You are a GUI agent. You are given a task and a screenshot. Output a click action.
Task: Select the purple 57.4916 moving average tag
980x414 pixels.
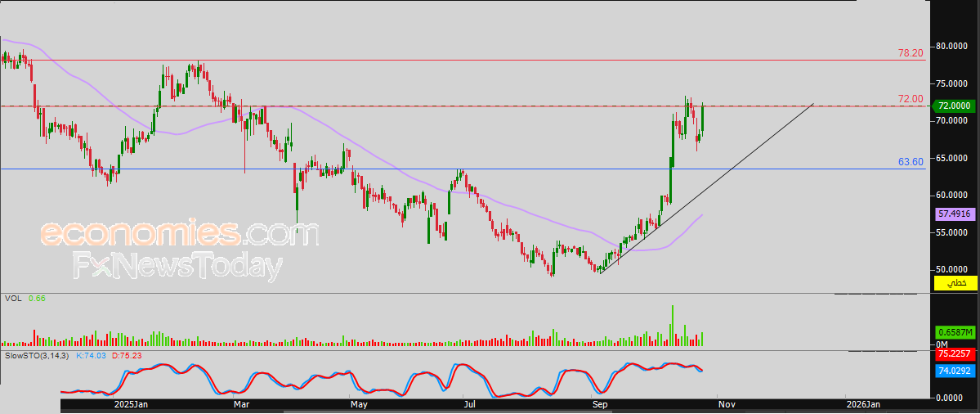[x=954, y=214]
